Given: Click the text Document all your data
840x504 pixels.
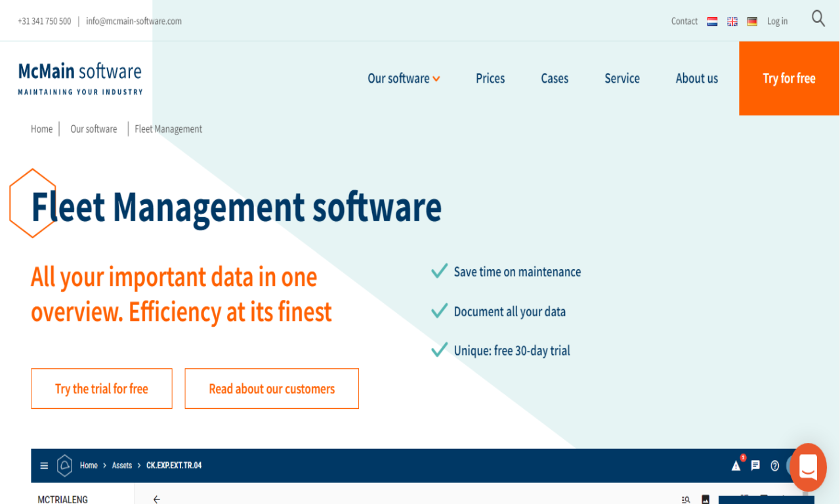Looking at the screenshot, I should (x=510, y=312).
